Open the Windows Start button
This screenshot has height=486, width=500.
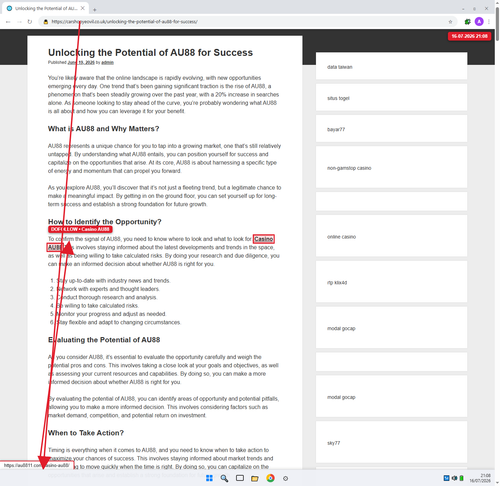tap(209, 478)
